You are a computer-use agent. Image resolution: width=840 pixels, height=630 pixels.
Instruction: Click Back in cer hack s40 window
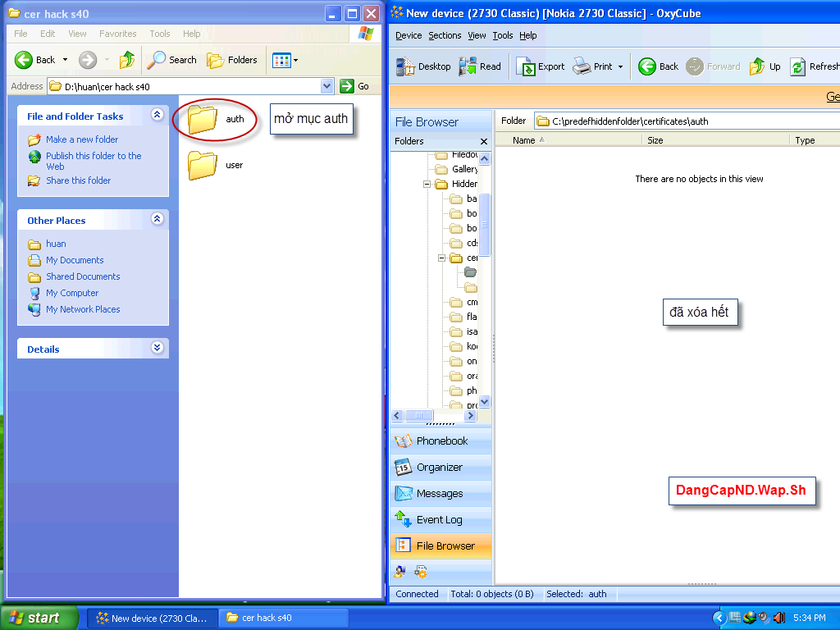34,60
